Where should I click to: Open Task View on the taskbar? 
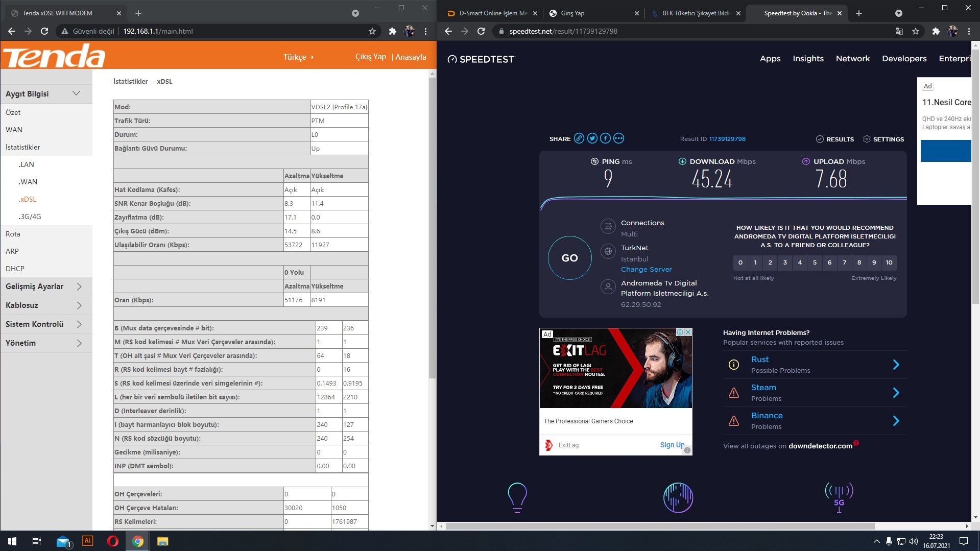coord(37,541)
